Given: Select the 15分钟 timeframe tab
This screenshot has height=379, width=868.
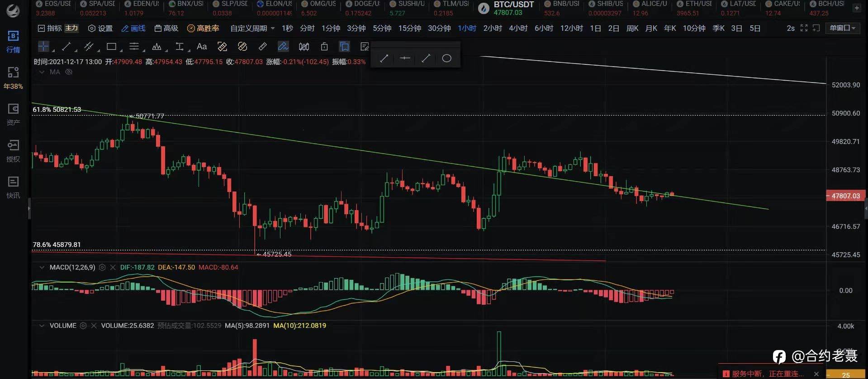Looking at the screenshot, I should [409, 28].
